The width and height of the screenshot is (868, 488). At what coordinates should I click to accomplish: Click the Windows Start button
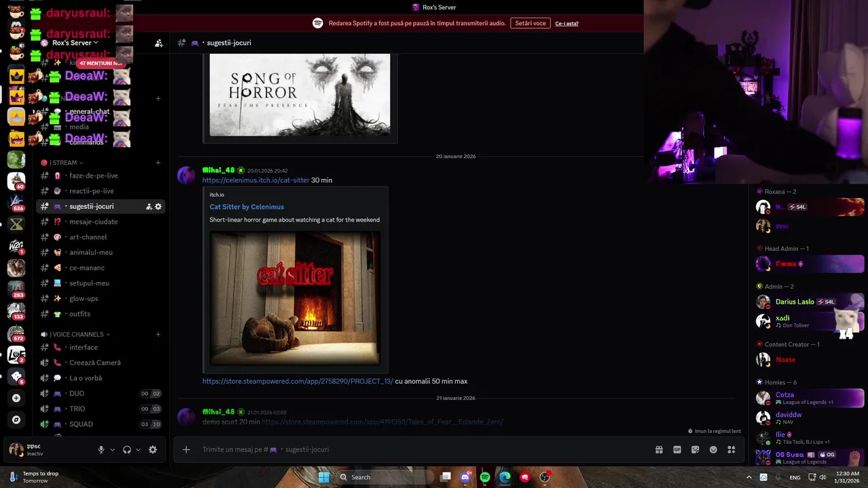click(323, 477)
